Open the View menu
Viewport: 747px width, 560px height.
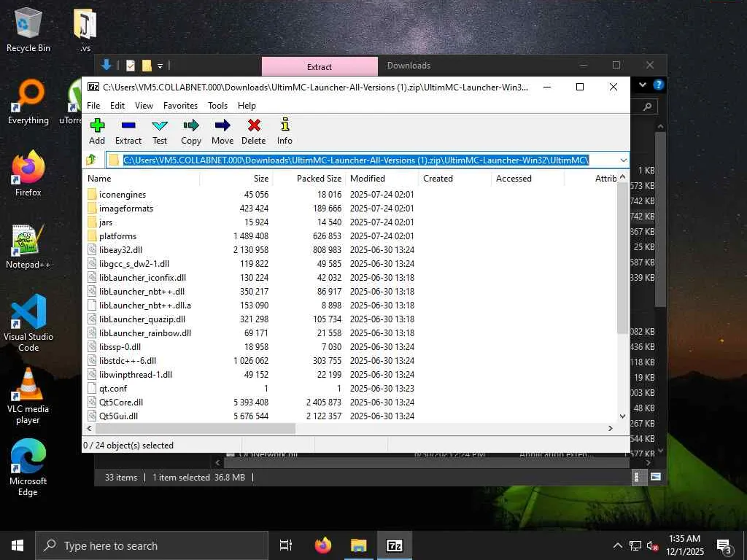coord(144,106)
